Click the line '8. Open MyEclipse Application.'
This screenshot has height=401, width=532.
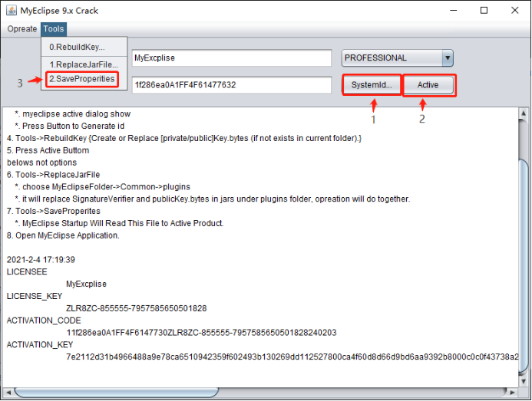coord(63,235)
